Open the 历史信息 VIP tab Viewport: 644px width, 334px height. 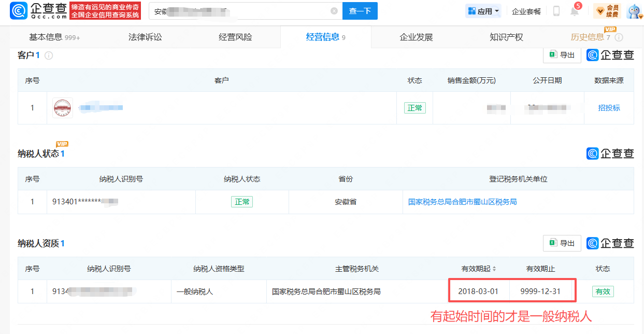[x=590, y=37]
